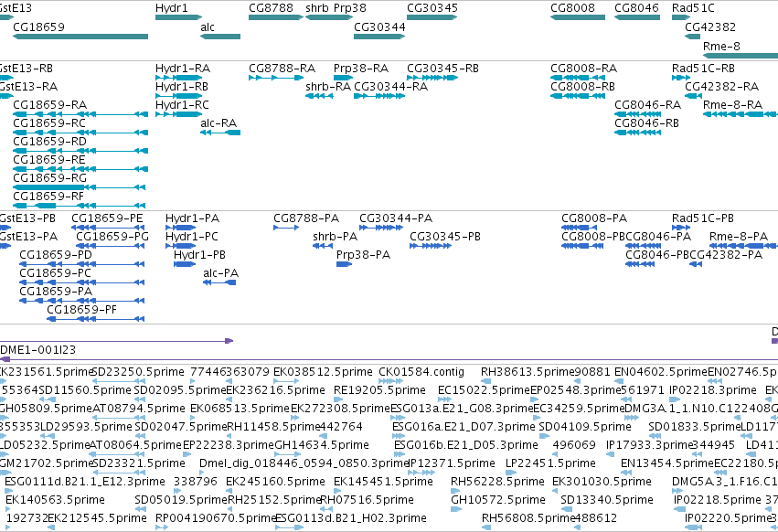The width and height of the screenshot is (778, 532).
Task: Select the Hydr1-PA protein label
Action: coord(193,218)
